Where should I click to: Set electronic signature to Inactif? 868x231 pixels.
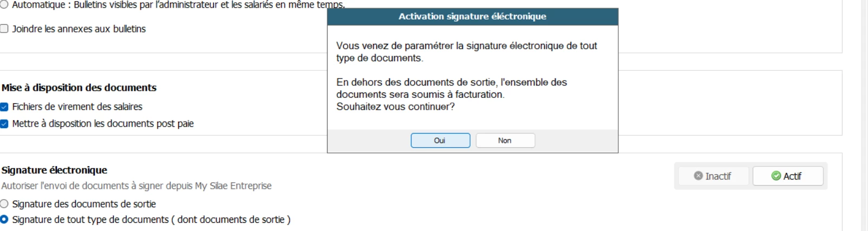pos(713,176)
